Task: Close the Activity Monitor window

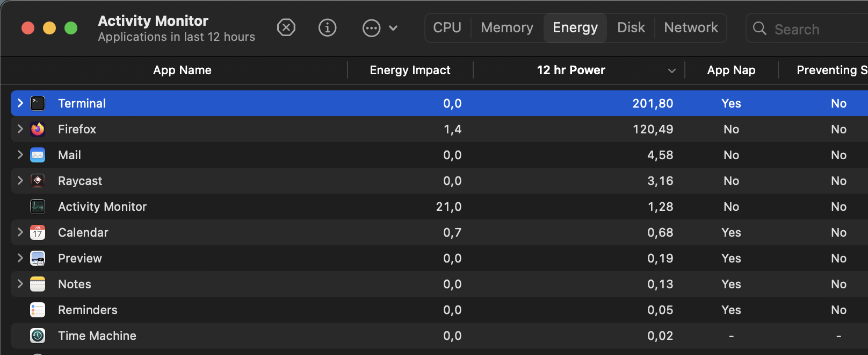Action: 28,28
